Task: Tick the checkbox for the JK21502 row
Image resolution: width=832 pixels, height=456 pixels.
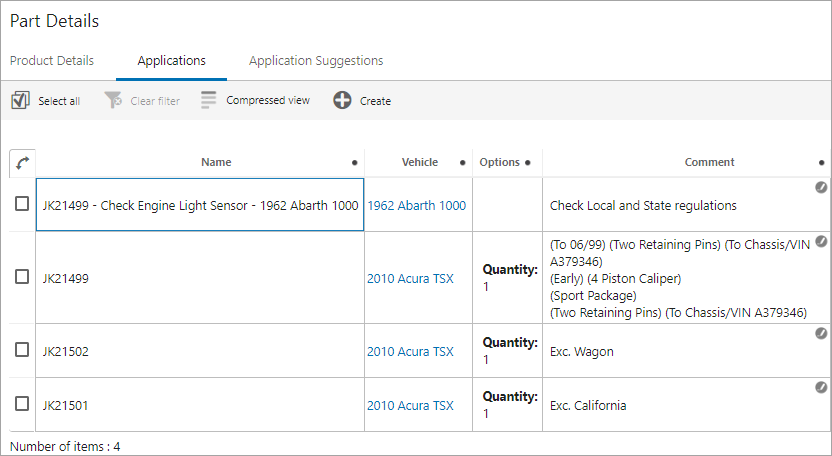Action: click(x=22, y=350)
